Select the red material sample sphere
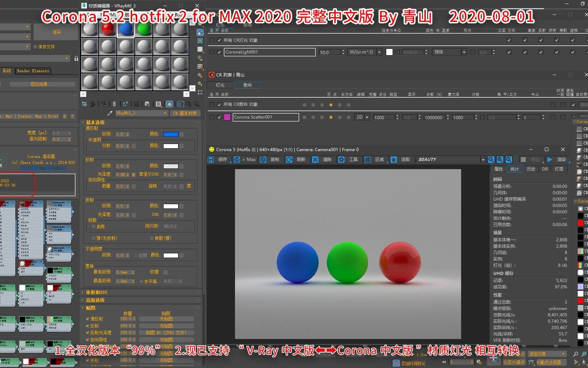The height and width of the screenshot is (368, 588). click(108, 28)
